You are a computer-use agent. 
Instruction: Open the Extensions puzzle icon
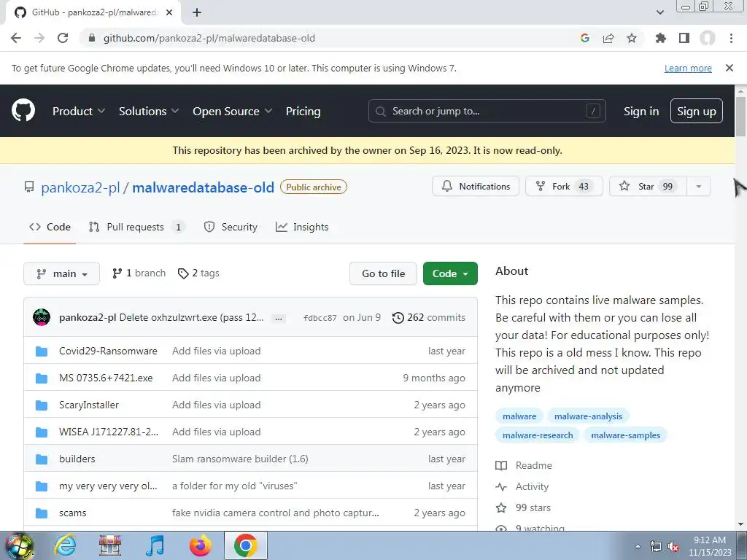[x=660, y=38]
